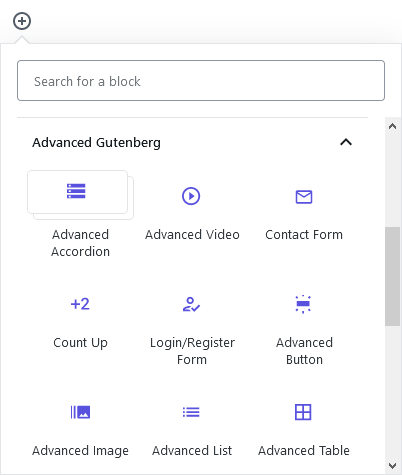Select the Count Up +2 icon

(80, 304)
